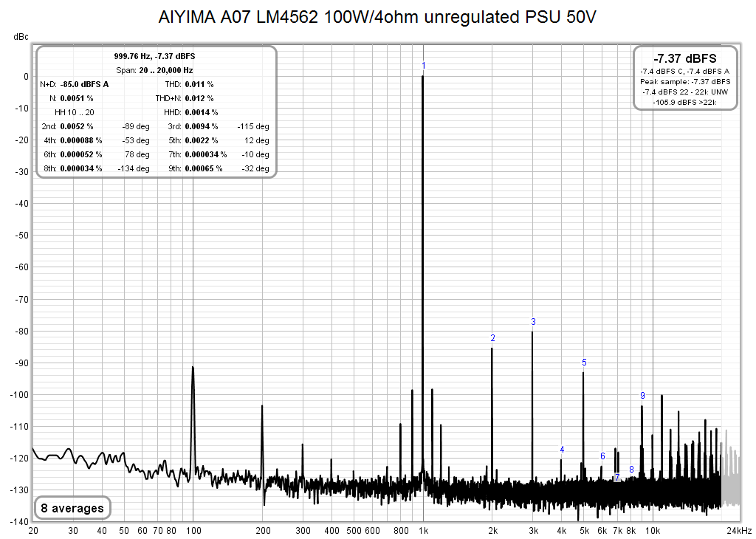Select the HHD 0.0014 % value
Viewport: 756px width, 539px height.
click(201, 112)
